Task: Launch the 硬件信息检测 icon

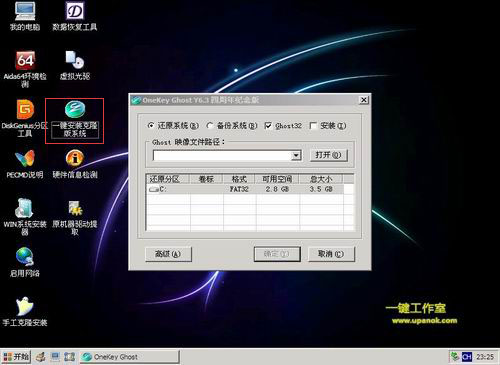Action: [x=75, y=164]
